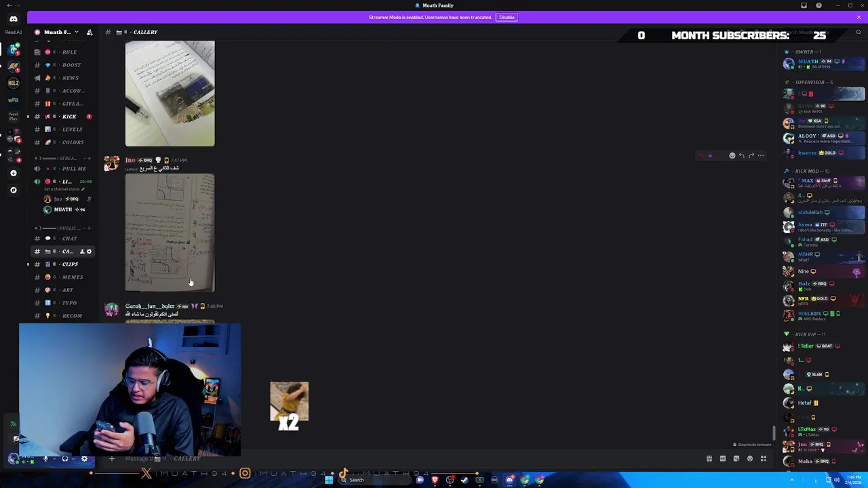The image size is (868, 488).
Task: Invite people icon next to server name
Action: [x=89, y=32]
